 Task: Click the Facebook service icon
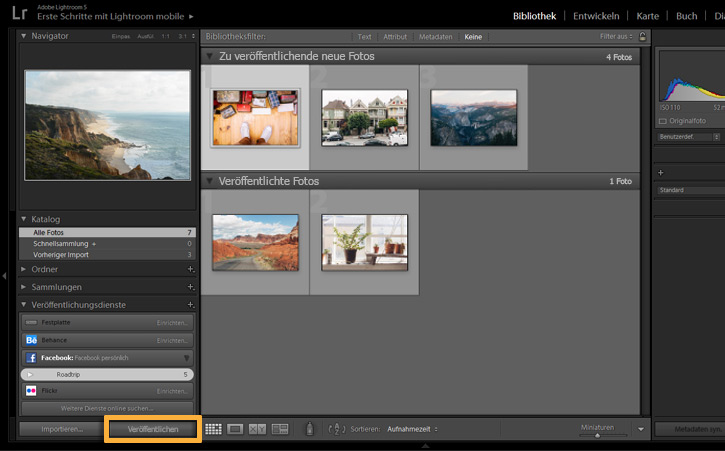point(31,358)
